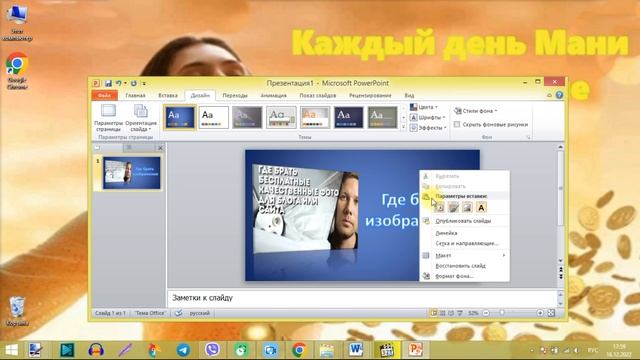
Task: Switch to Slides tab in left pane
Action: click(x=97, y=148)
